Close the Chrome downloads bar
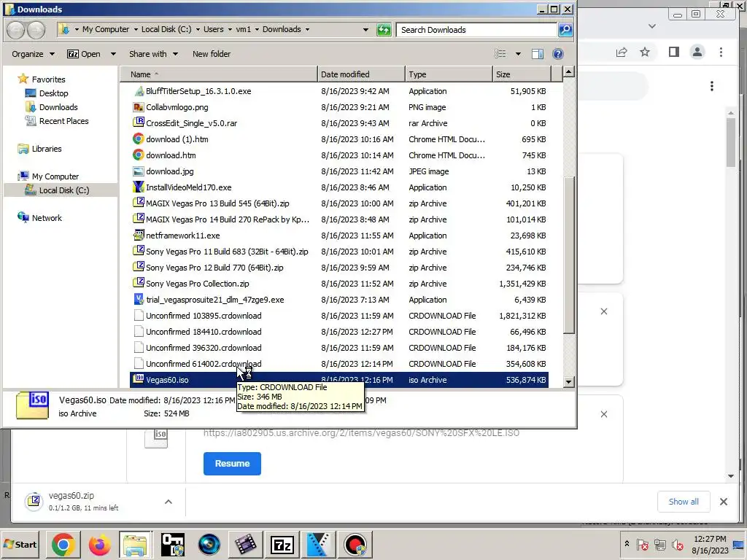The height and width of the screenshot is (560, 747). [723, 502]
